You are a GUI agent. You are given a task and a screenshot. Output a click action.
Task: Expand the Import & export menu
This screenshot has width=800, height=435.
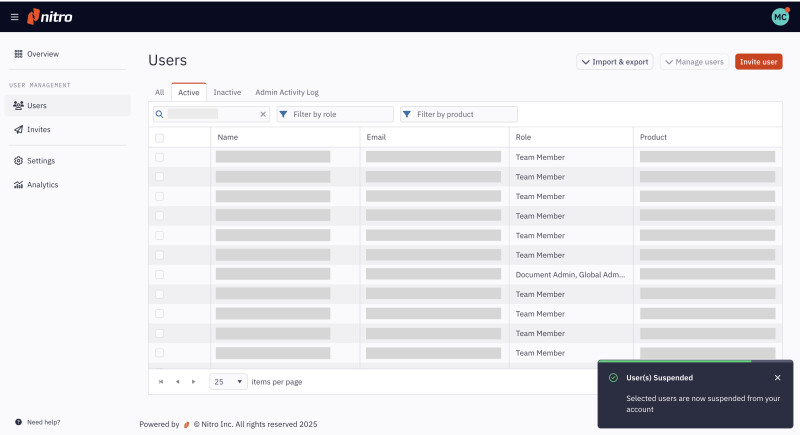click(x=614, y=62)
